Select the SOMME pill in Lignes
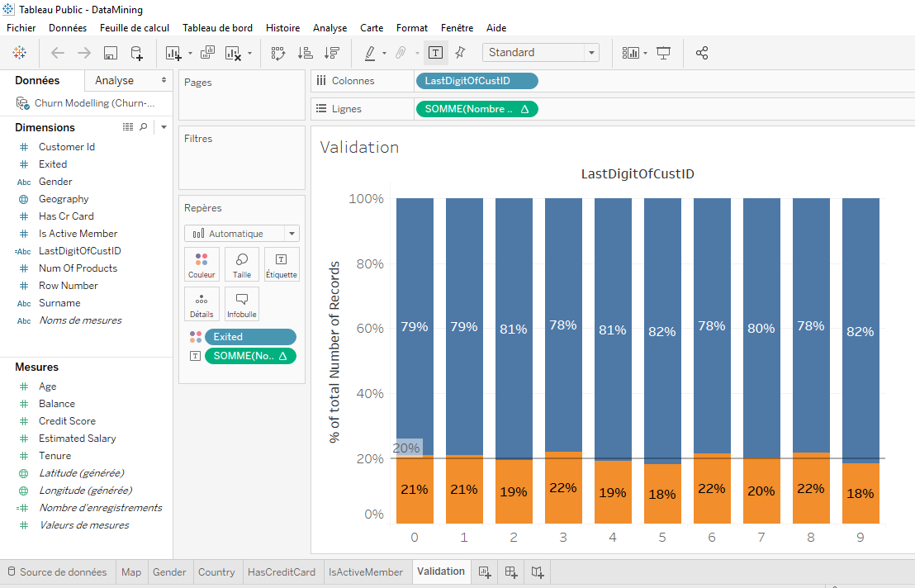Image resolution: width=915 pixels, height=588 pixels. pyautogui.click(x=476, y=108)
